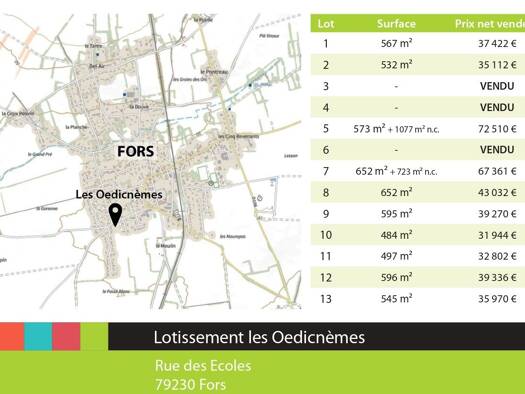Click the pink-red color square

pos(66,336)
